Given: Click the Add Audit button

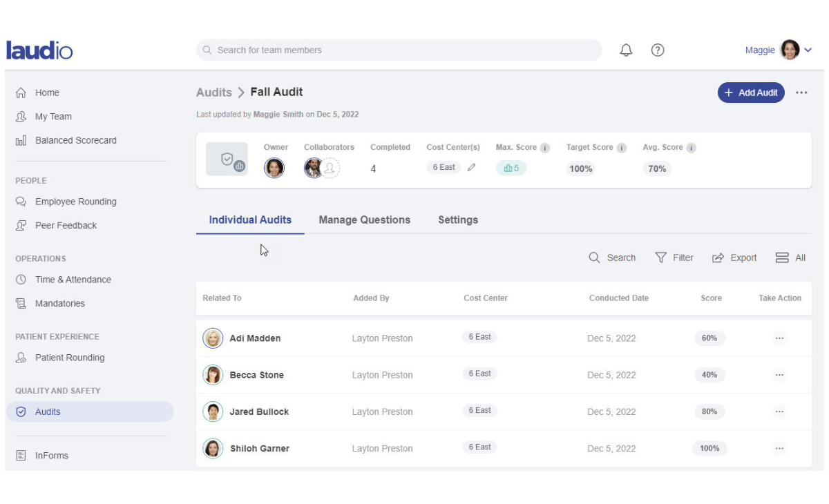Looking at the screenshot, I should (751, 93).
